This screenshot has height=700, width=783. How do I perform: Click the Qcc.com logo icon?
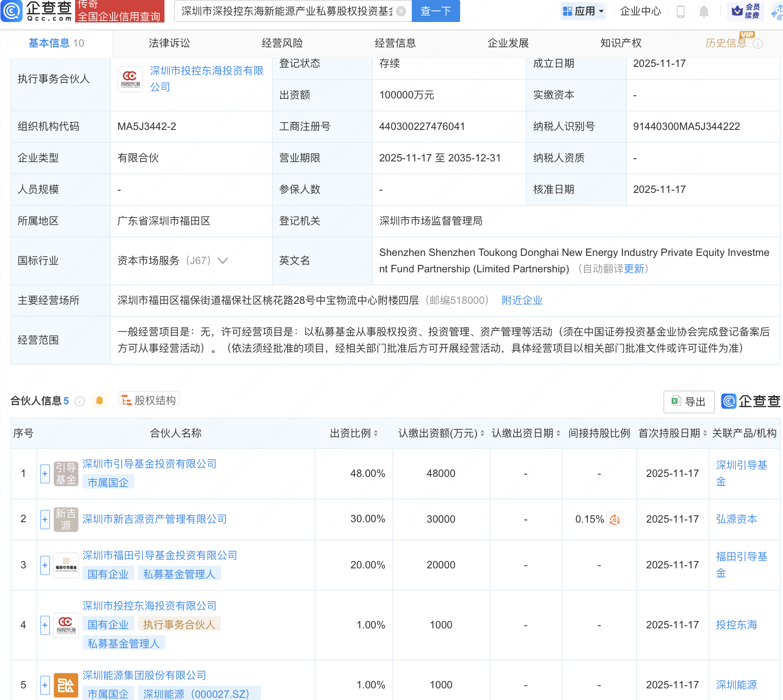12,11
